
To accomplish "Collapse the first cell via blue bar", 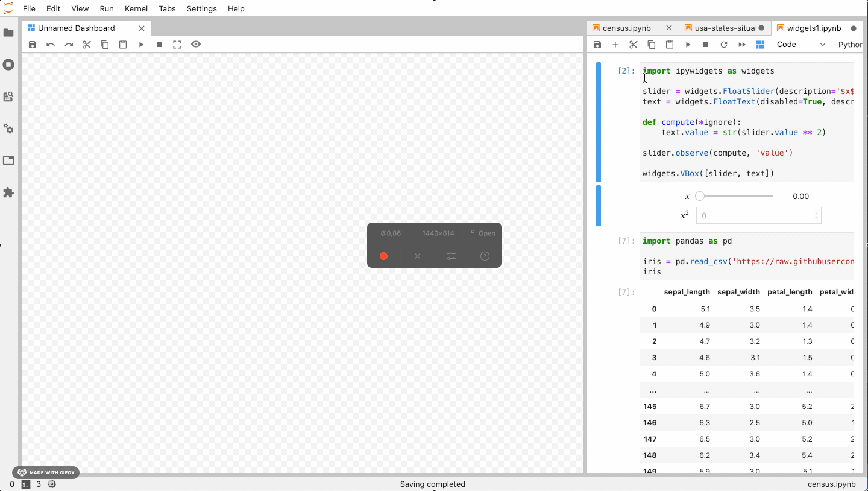I will coord(599,122).
